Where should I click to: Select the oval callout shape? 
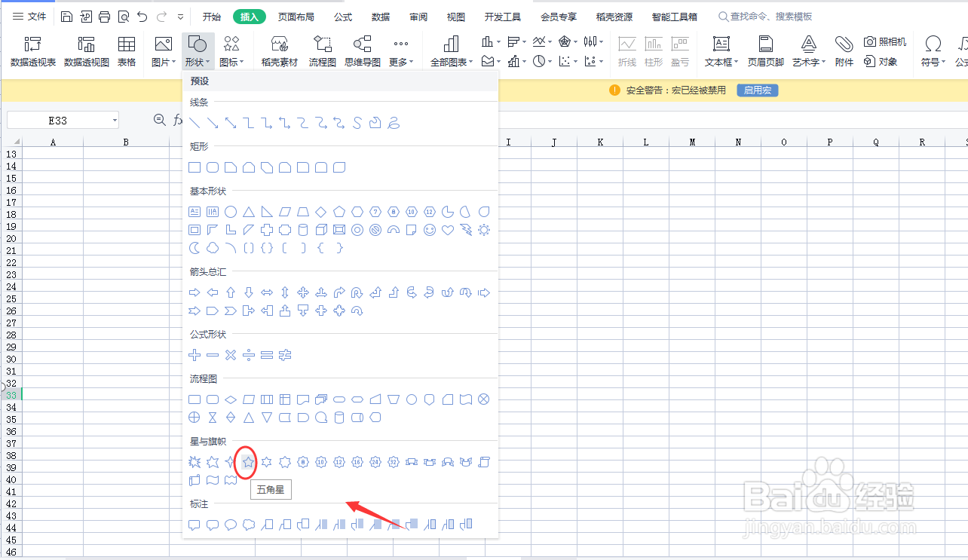click(x=231, y=524)
